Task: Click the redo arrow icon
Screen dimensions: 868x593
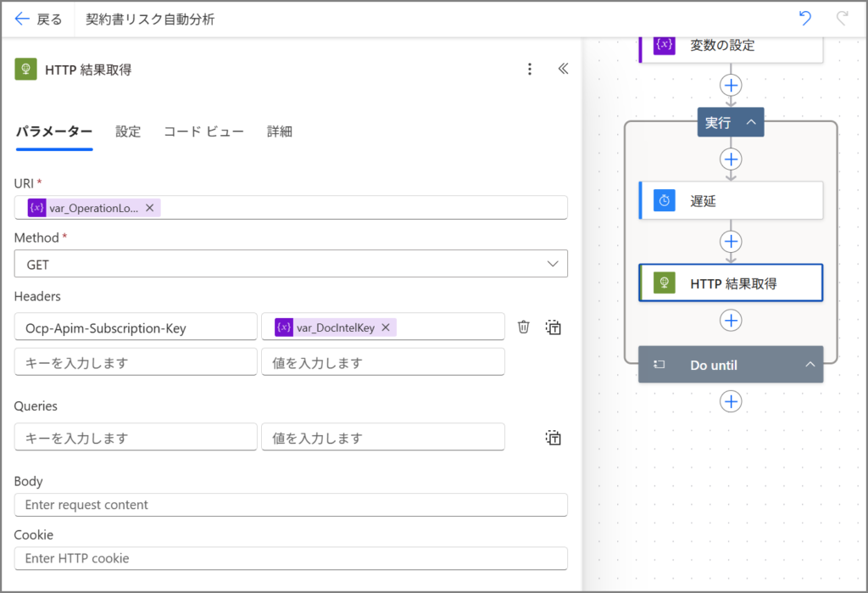Action: coord(842,19)
